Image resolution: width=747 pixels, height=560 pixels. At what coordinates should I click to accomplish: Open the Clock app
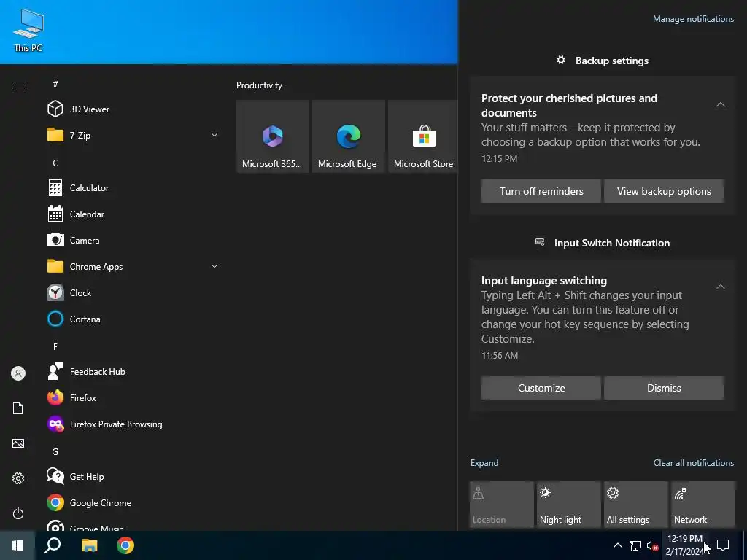point(133,292)
